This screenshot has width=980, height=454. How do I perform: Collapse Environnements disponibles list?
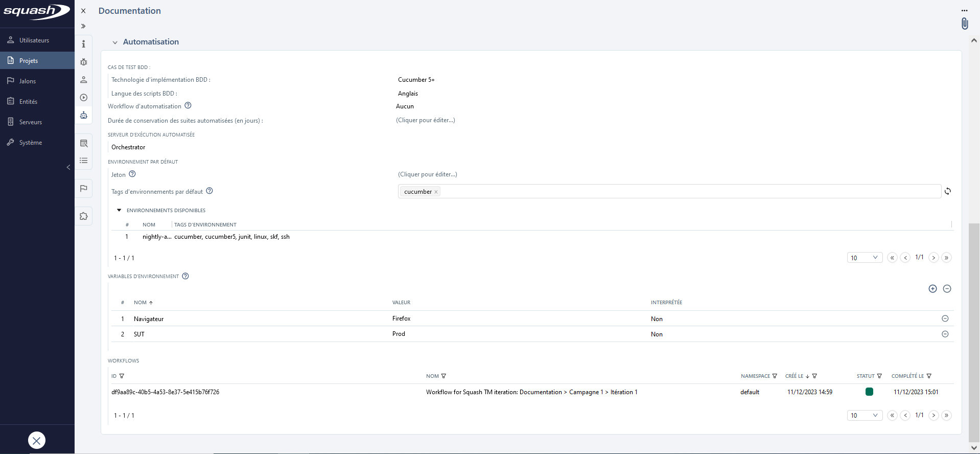tap(119, 210)
